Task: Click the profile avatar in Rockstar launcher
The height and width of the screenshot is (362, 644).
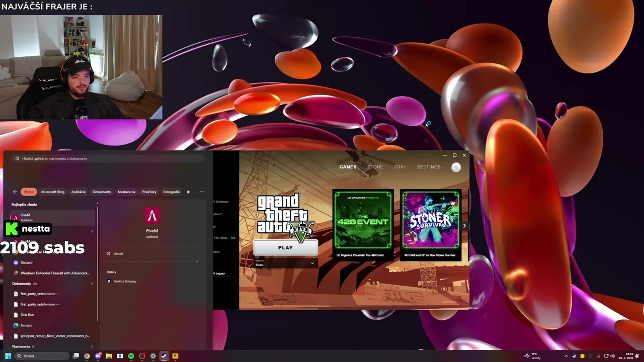Action: click(x=456, y=167)
